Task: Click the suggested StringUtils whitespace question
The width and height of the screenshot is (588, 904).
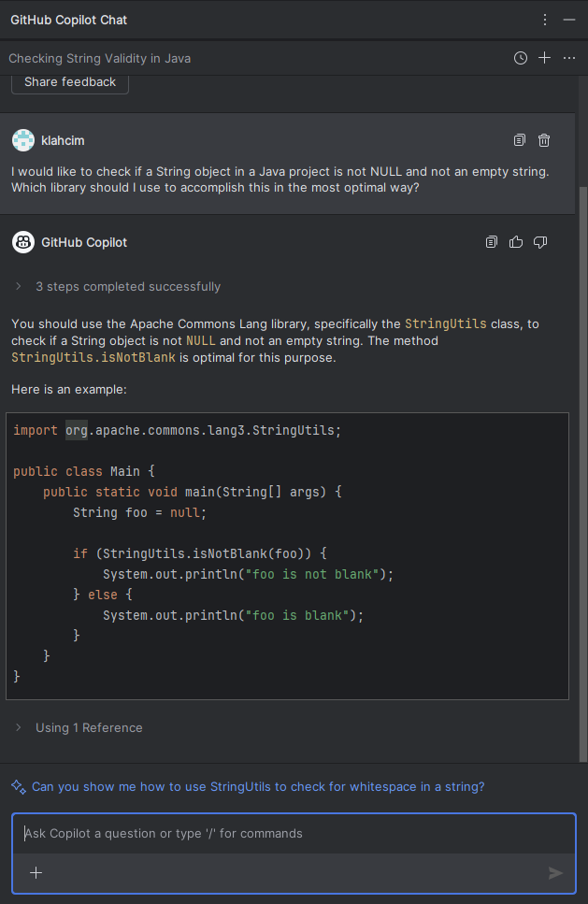Action: (x=258, y=786)
